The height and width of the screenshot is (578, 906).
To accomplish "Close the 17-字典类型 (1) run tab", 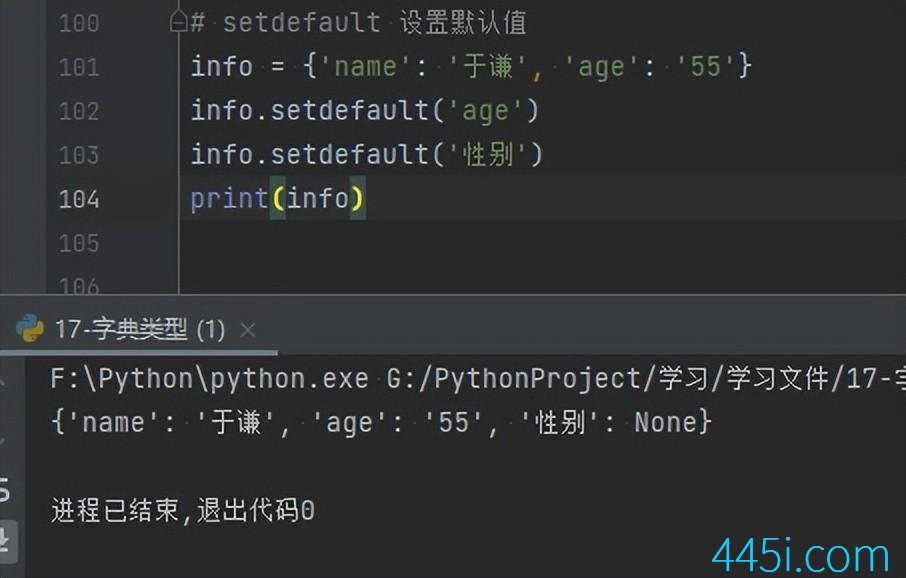I will tap(248, 330).
